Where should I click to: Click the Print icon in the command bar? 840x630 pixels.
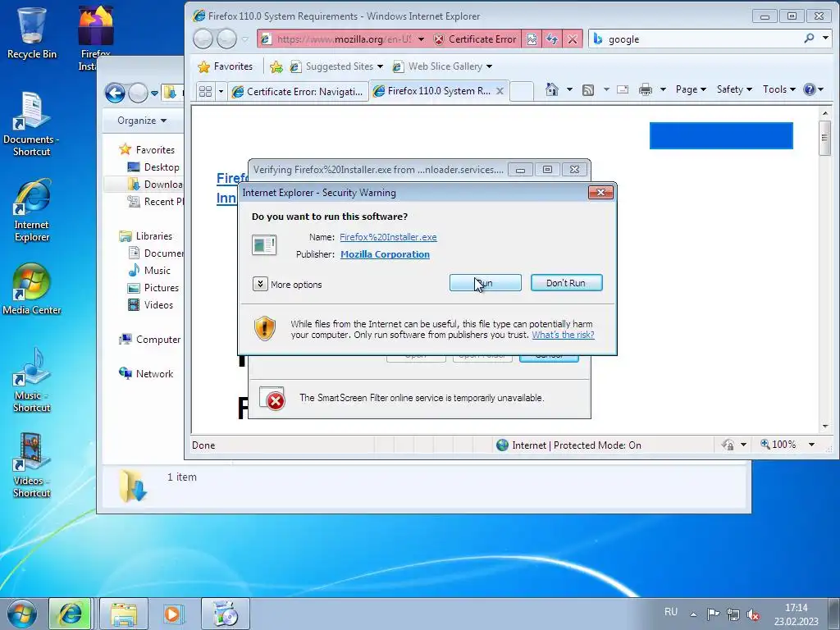[x=646, y=89]
